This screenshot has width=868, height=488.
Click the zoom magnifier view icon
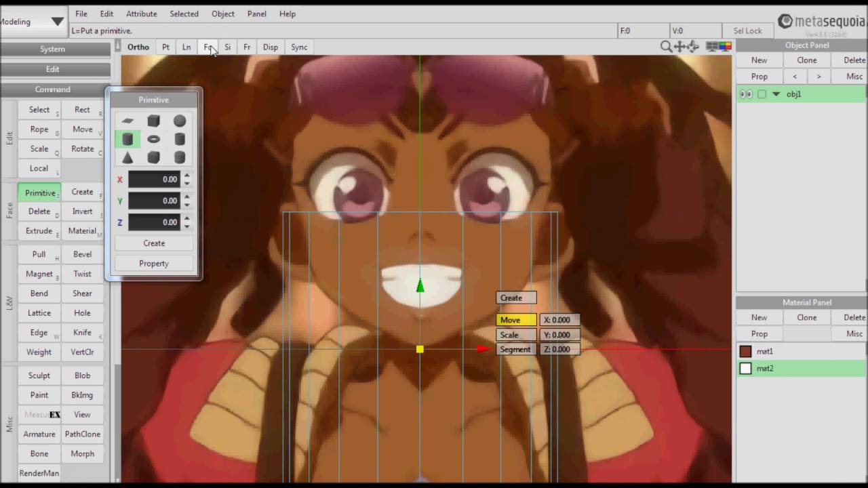click(666, 47)
